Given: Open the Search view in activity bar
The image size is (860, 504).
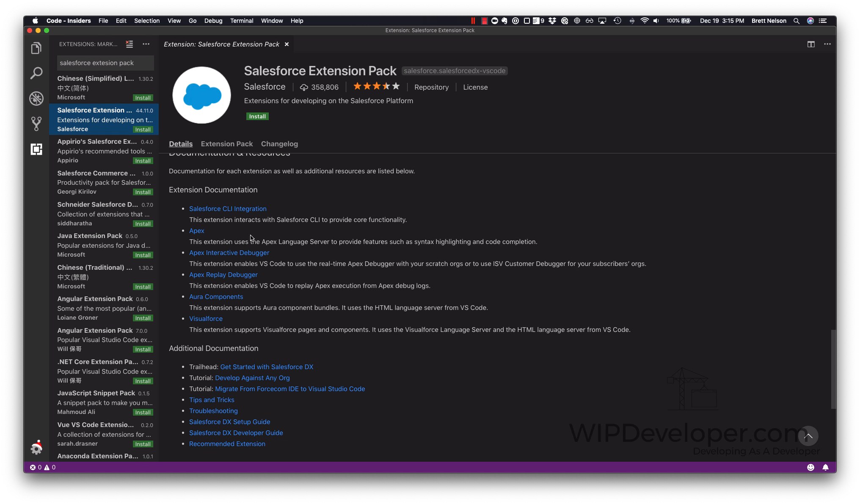Looking at the screenshot, I should tap(36, 73).
